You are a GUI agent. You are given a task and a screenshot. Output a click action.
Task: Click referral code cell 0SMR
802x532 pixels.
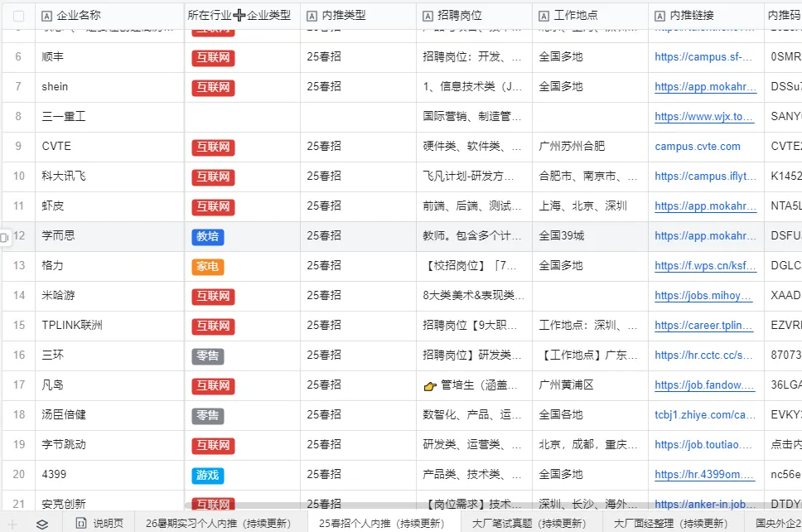point(783,57)
